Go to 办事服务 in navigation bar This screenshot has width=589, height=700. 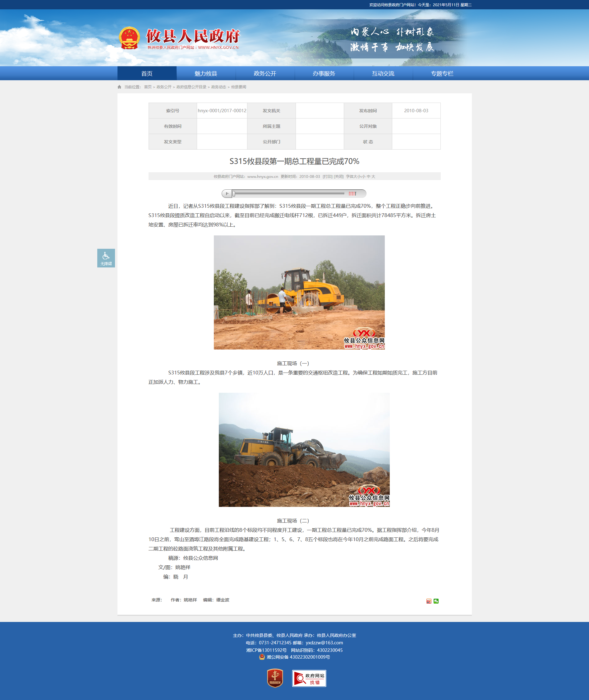tap(324, 73)
